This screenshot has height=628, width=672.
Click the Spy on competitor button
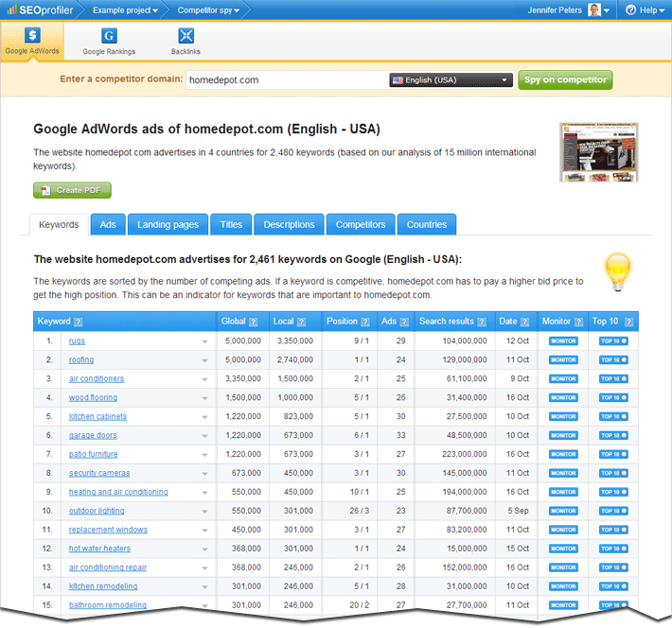[x=565, y=80]
